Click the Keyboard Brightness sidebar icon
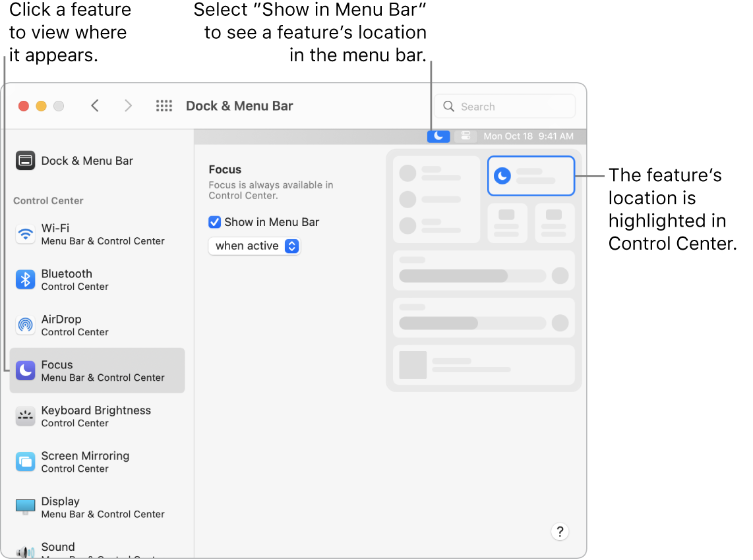 (x=25, y=416)
